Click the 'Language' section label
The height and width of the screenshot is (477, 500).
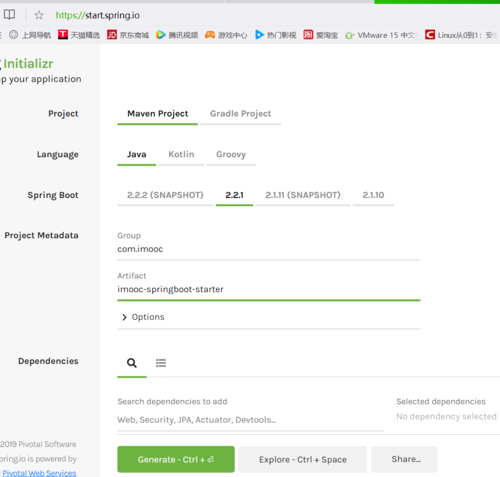(58, 155)
